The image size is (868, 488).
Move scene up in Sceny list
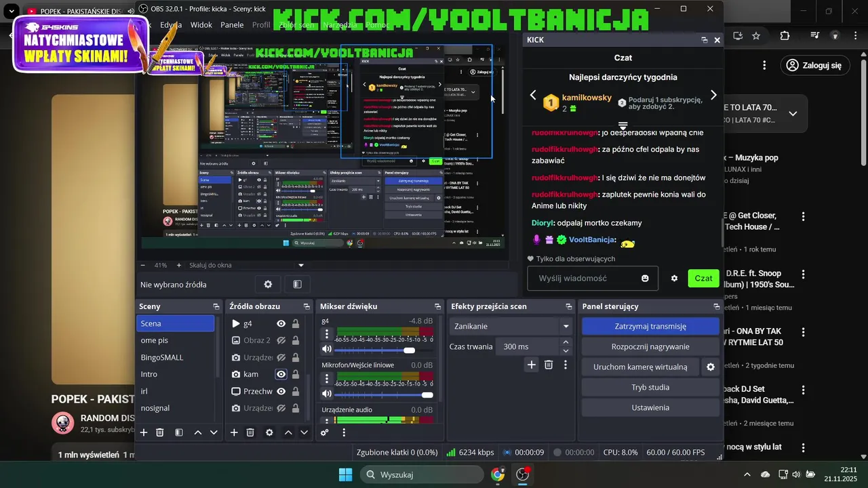coord(198,432)
